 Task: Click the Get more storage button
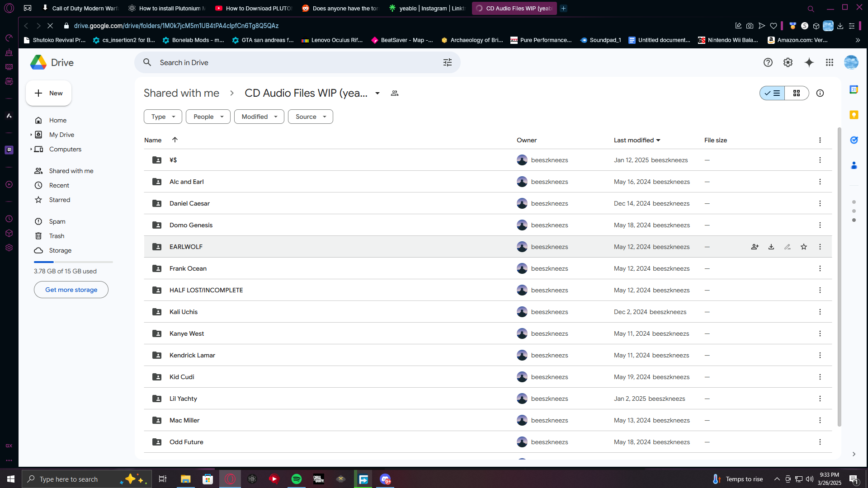71,290
